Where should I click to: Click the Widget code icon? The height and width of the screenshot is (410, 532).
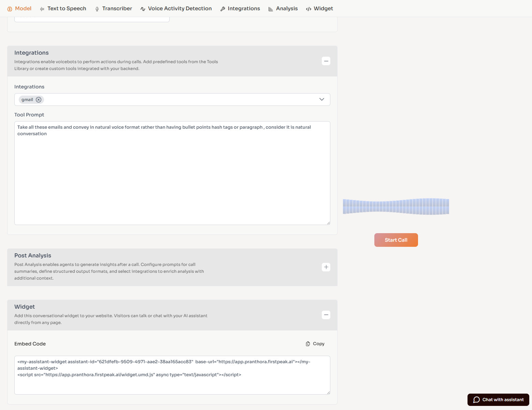tap(309, 8)
